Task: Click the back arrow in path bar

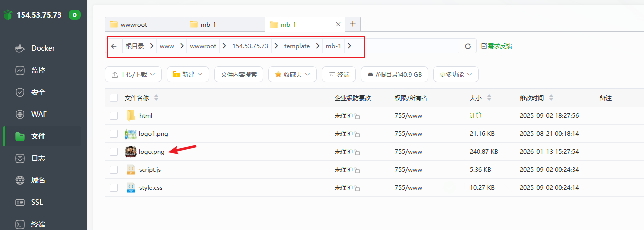Action: pyautogui.click(x=114, y=46)
